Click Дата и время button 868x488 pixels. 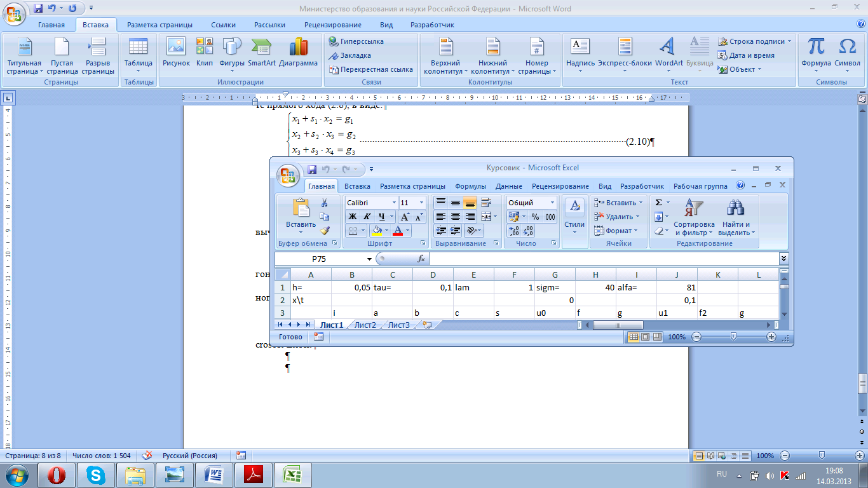(747, 55)
